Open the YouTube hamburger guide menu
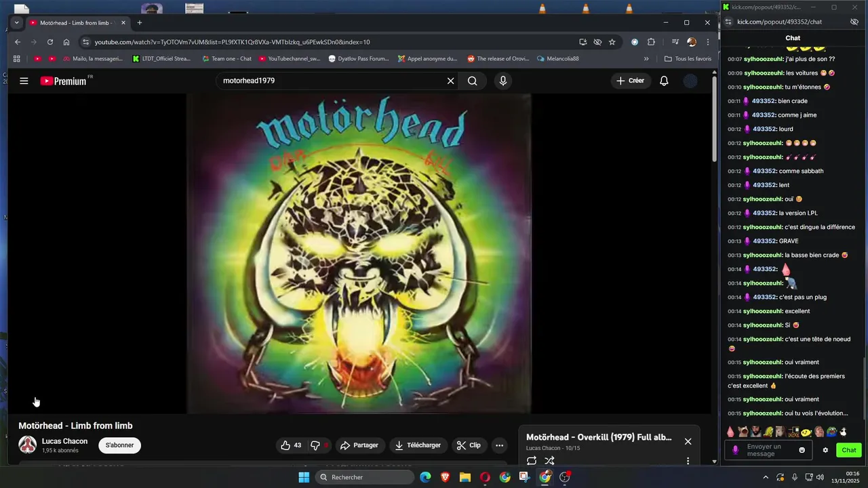Screen dimensions: 868x488 [24, 81]
